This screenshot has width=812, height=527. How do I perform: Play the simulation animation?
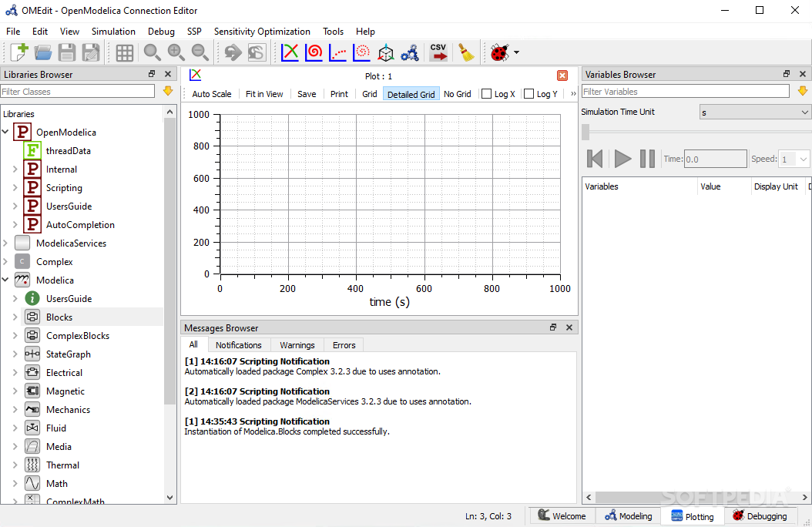click(622, 159)
